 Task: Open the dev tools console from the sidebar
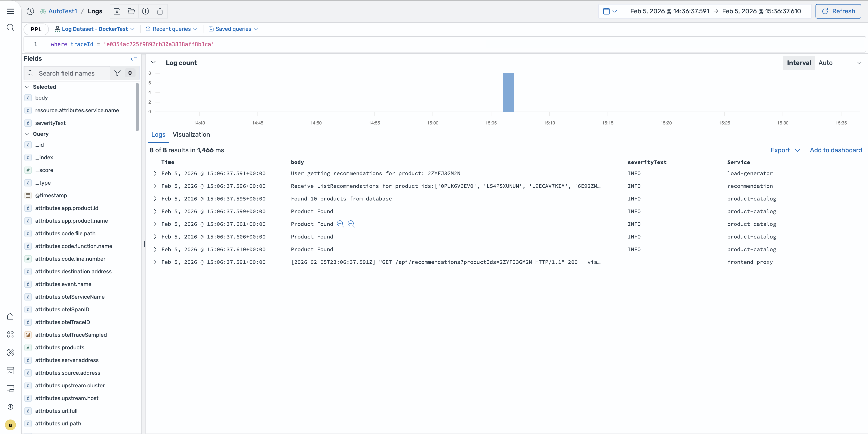point(10,371)
